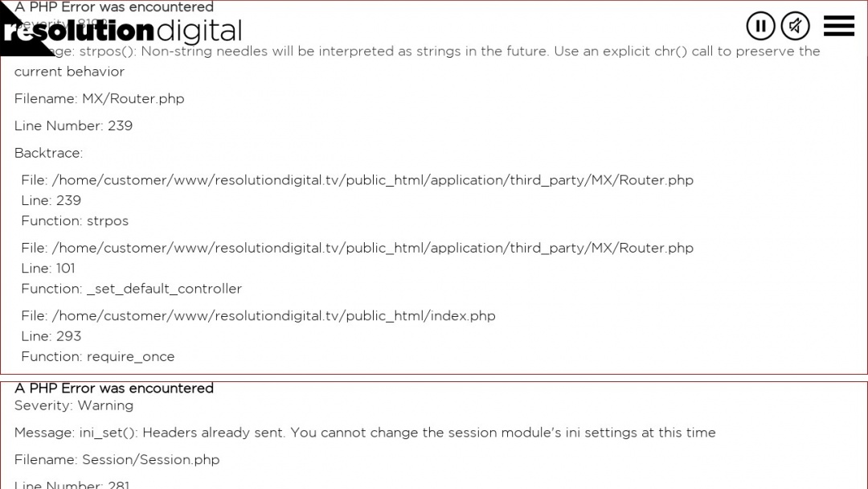The width and height of the screenshot is (868, 489).
Task: Click the 'Severity: Warning' text
Action: coord(74,405)
